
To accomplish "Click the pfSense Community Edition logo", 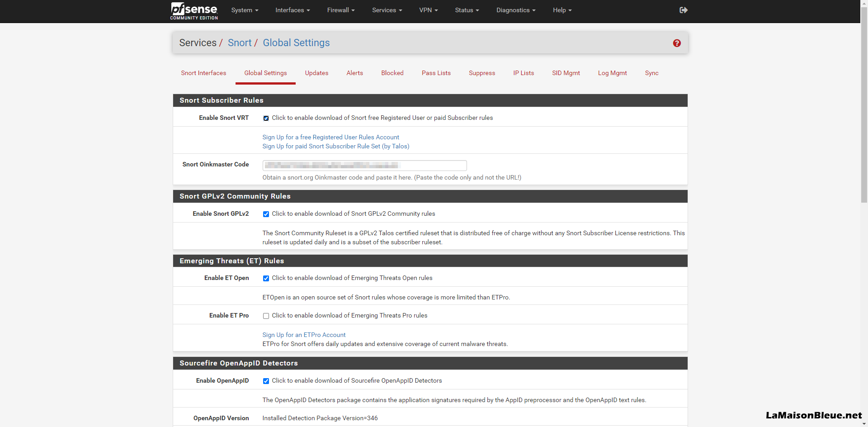I will point(194,11).
